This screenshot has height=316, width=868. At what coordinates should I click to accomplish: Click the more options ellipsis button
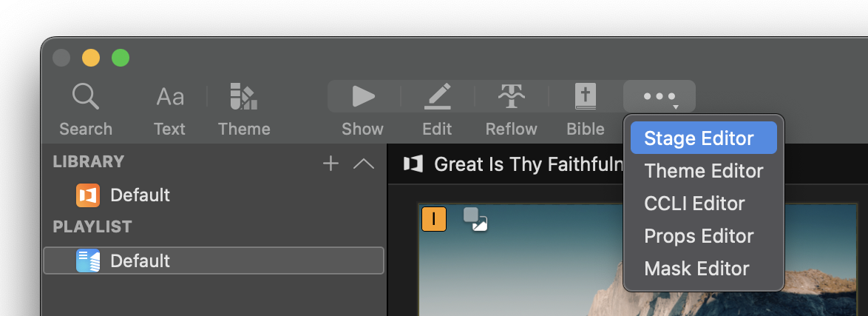click(659, 97)
